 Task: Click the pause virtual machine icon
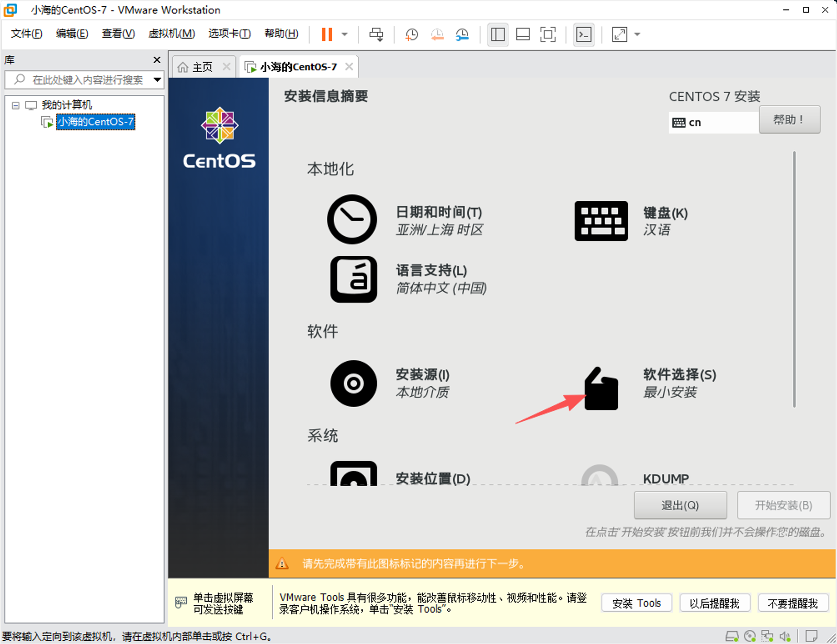[x=327, y=34]
